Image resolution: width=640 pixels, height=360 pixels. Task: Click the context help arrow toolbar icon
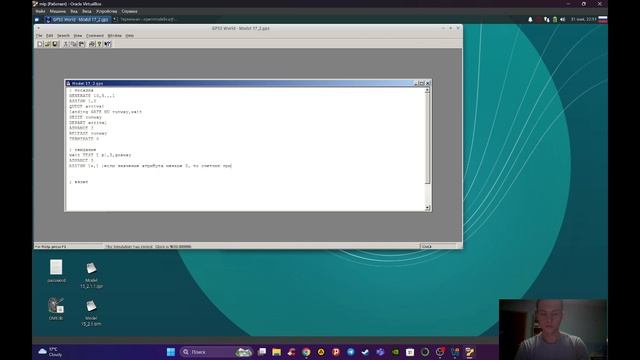[x=107, y=44]
